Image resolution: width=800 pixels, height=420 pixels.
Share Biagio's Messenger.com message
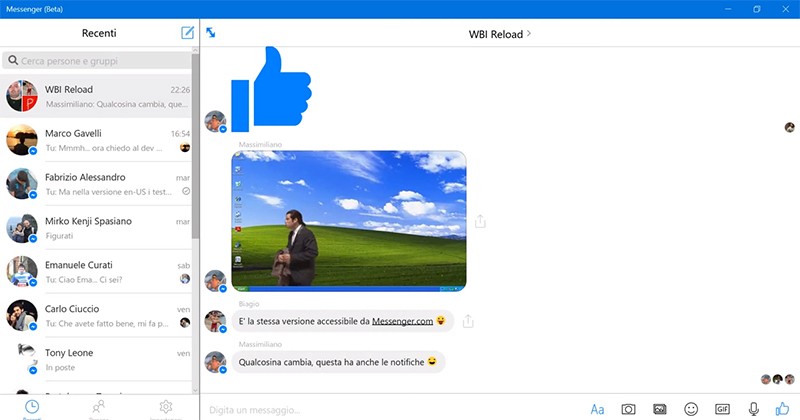point(468,321)
